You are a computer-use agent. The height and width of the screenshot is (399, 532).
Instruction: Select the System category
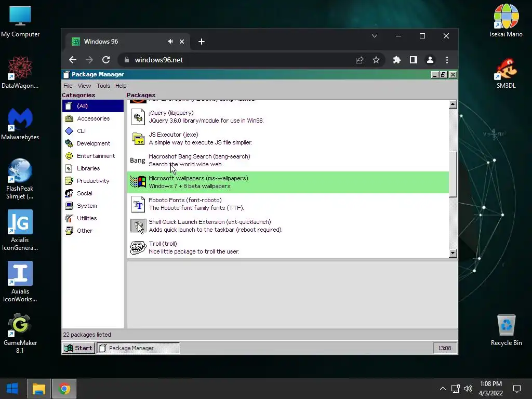coord(92,206)
